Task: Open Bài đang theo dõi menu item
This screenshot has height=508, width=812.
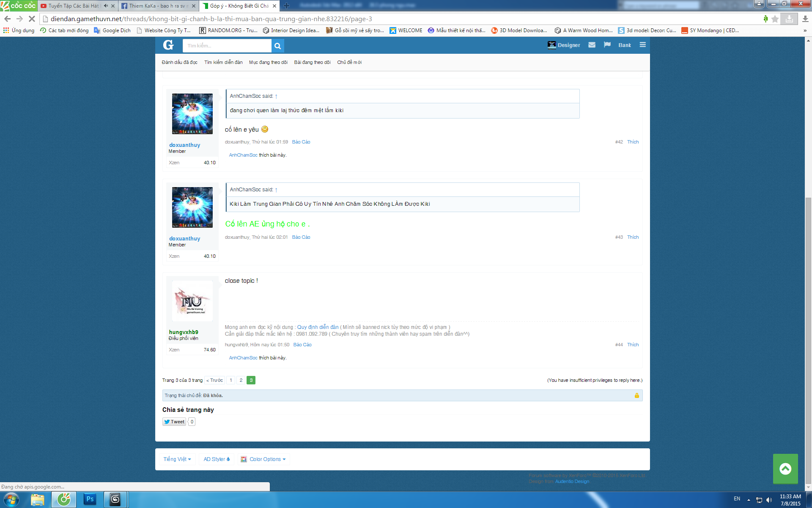Action: click(312, 62)
